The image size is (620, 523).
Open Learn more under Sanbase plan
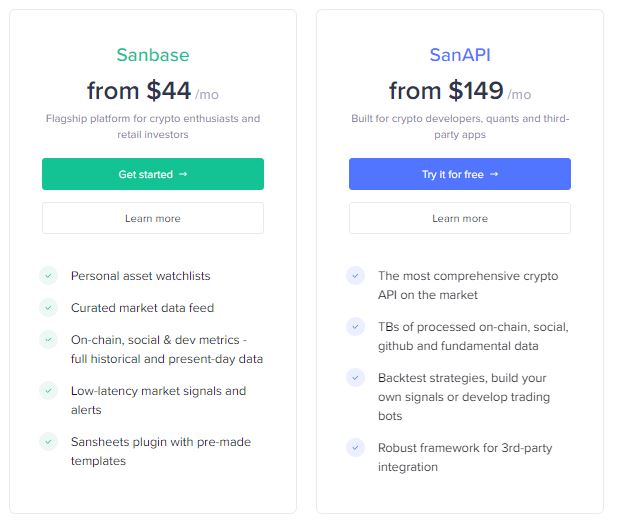click(x=153, y=218)
